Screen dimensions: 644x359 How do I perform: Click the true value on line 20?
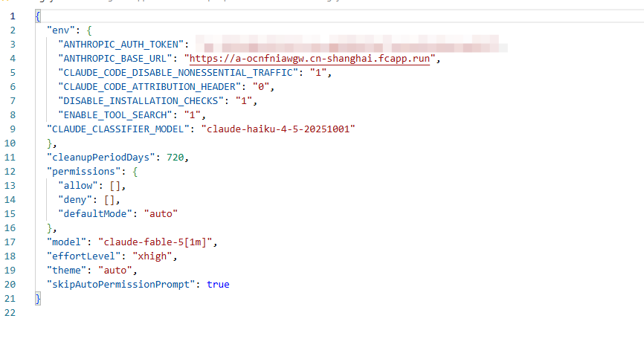point(218,285)
